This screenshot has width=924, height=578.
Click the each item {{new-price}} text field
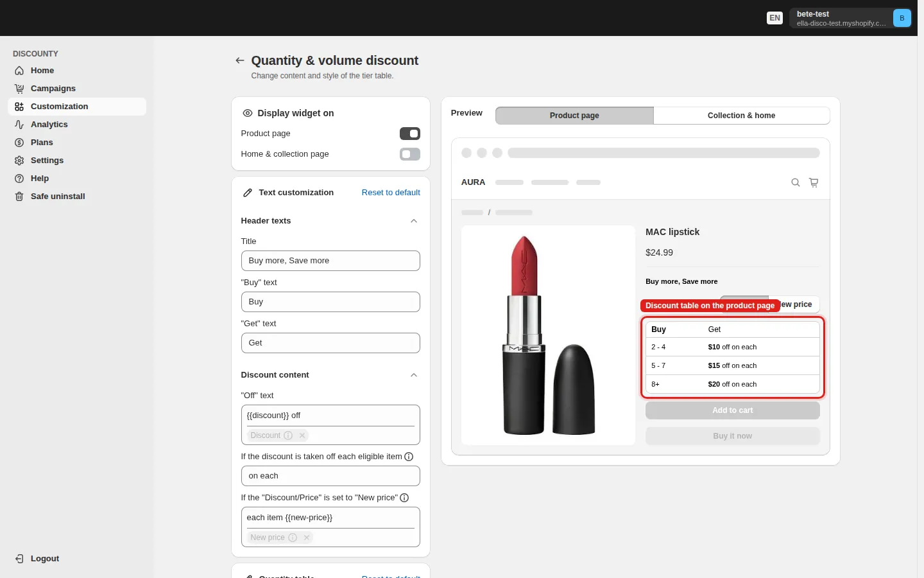pyautogui.click(x=330, y=518)
